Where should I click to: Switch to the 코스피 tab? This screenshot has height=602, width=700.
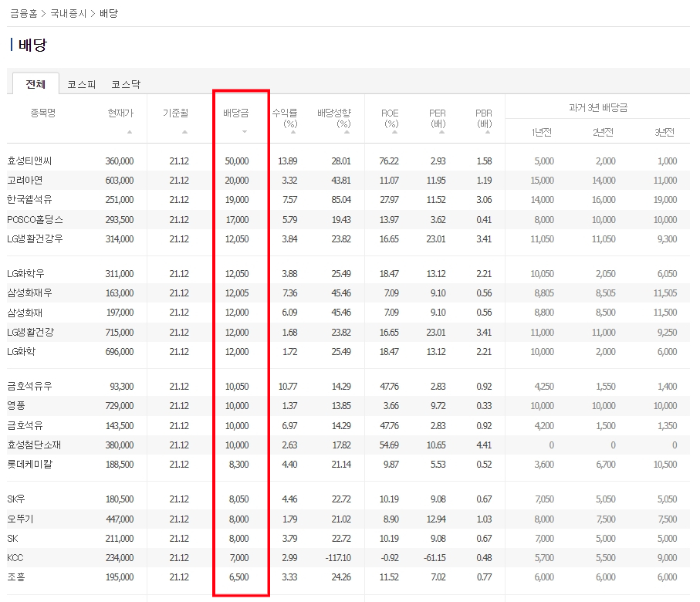[82, 84]
